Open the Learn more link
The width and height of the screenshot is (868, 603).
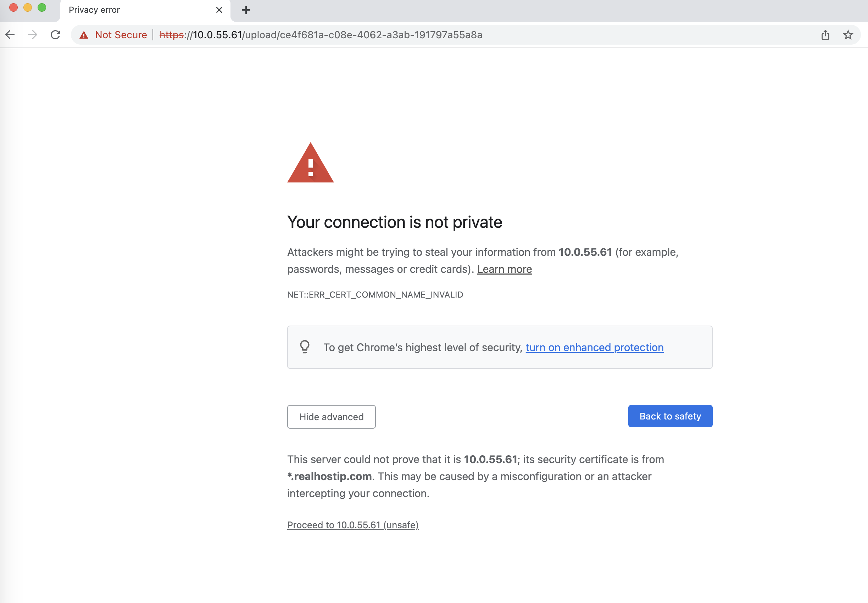click(504, 269)
